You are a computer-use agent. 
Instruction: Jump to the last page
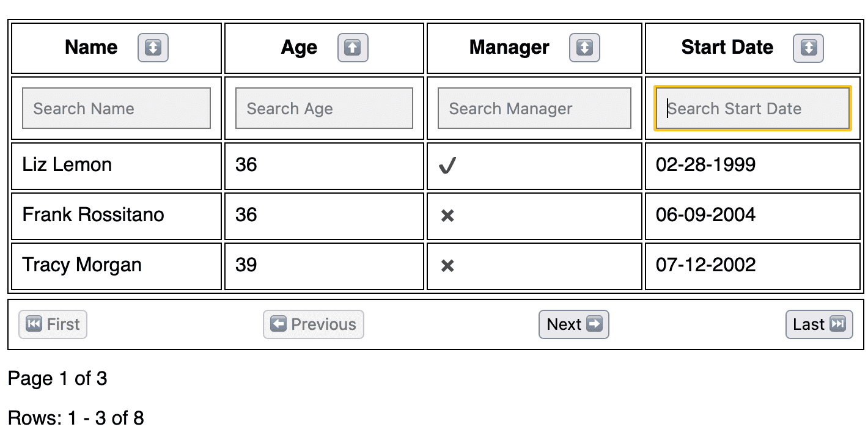tap(818, 324)
